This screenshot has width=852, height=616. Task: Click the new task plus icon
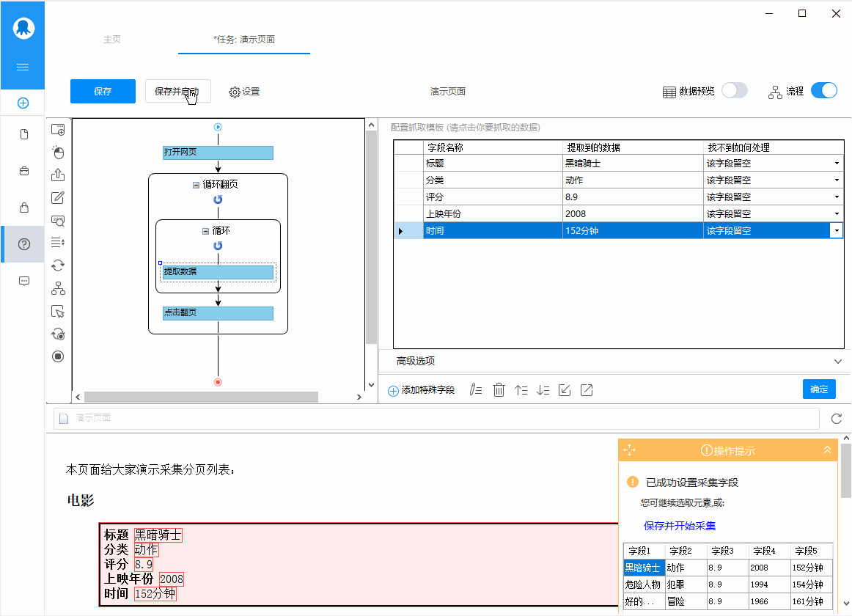(23, 103)
